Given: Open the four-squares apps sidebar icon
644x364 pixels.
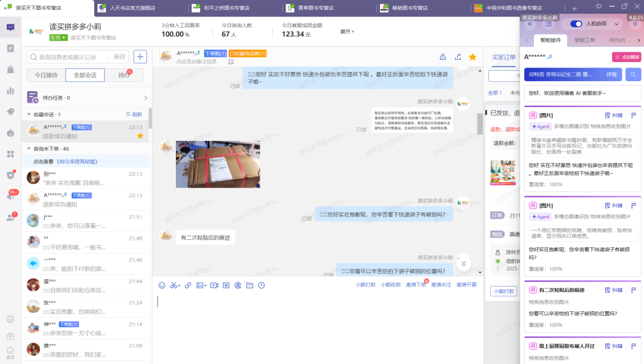Looking at the screenshot, I should (x=10, y=154).
